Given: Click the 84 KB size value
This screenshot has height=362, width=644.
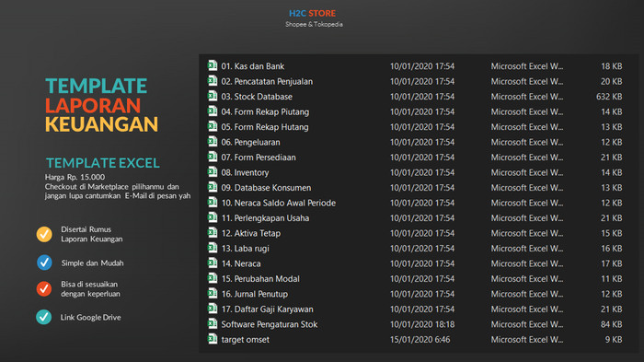Looking at the screenshot, I should click(x=611, y=324).
